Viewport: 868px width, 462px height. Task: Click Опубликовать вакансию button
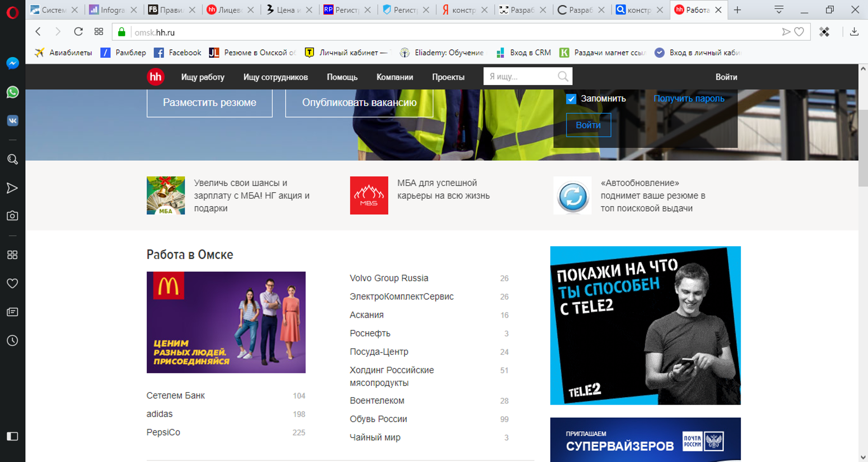pyautogui.click(x=359, y=103)
